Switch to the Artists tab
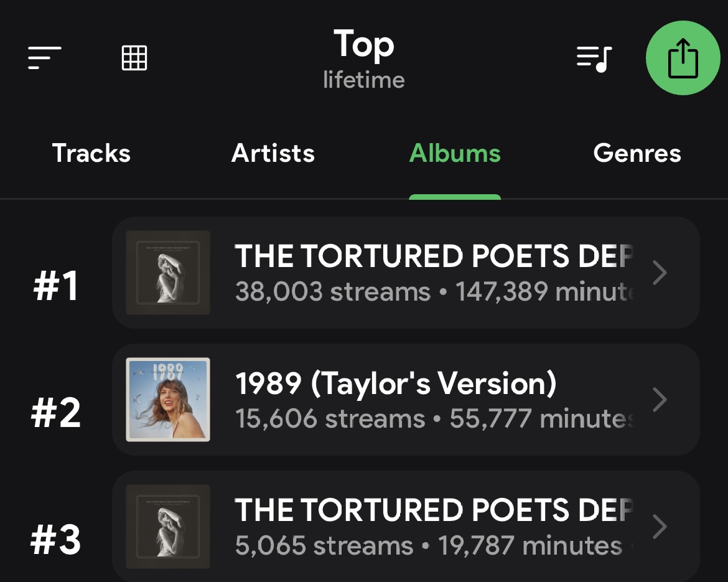This screenshot has width=728, height=582. click(273, 153)
